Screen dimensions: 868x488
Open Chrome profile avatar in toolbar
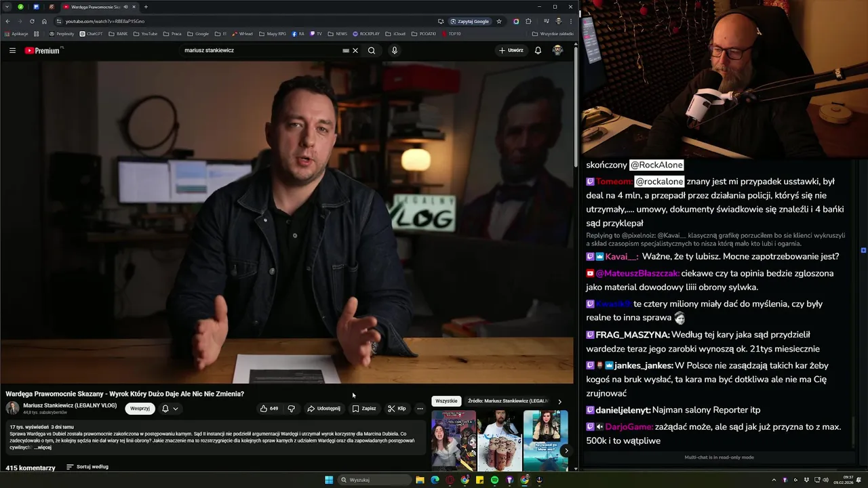pos(558,21)
